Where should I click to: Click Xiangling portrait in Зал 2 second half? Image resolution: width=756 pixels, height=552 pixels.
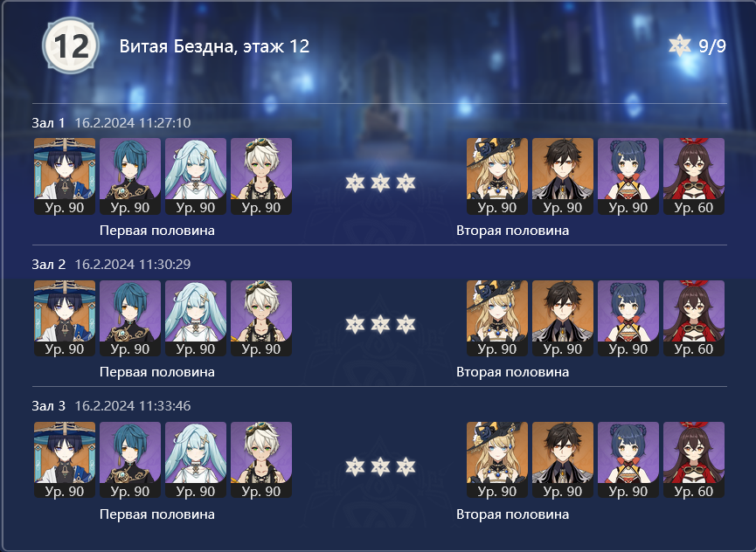coord(628,319)
